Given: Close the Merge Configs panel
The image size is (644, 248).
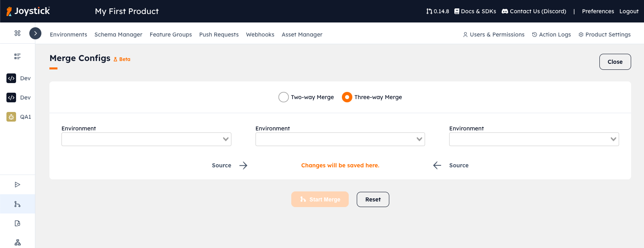Looking at the screenshot, I should 615,62.
